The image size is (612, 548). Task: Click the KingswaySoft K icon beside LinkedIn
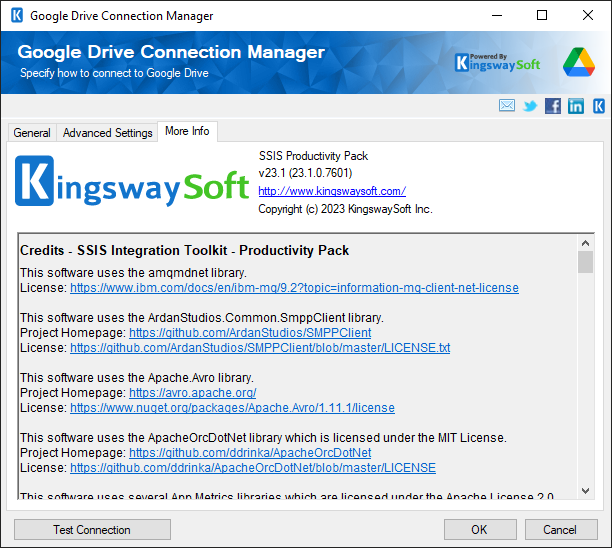pyautogui.click(x=599, y=106)
